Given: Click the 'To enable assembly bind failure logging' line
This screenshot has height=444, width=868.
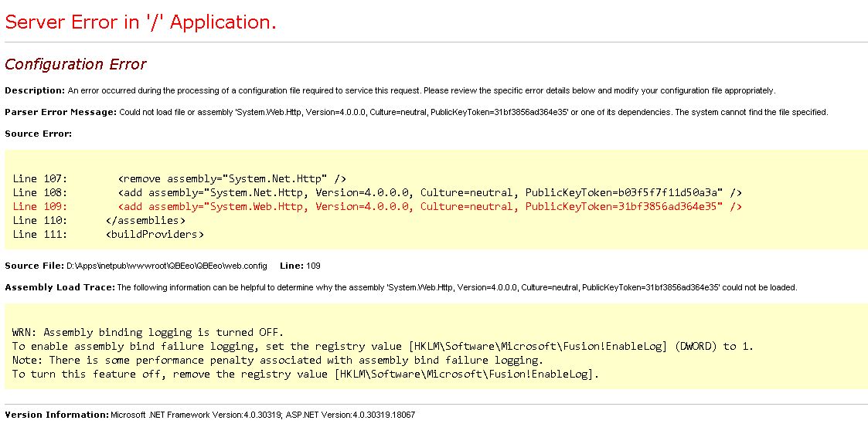Looking at the screenshot, I should pyautogui.click(x=383, y=346).
